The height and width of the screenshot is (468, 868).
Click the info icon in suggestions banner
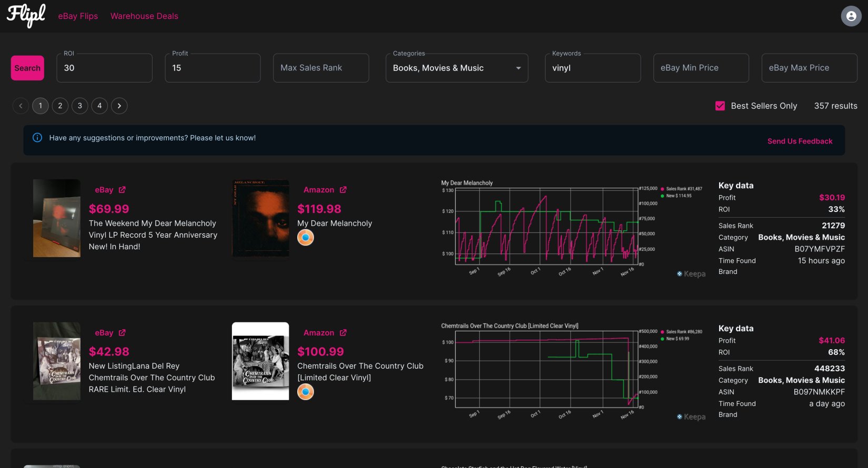37,138
